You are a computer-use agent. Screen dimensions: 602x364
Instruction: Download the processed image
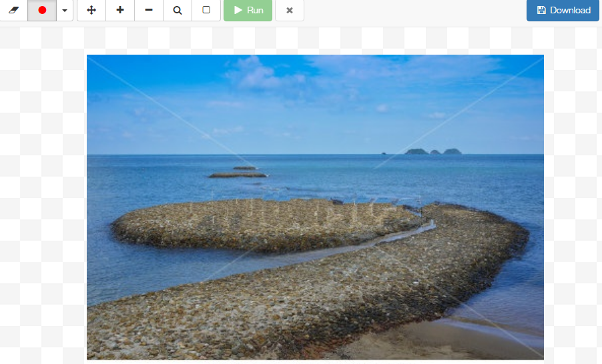tap(563, 10)
